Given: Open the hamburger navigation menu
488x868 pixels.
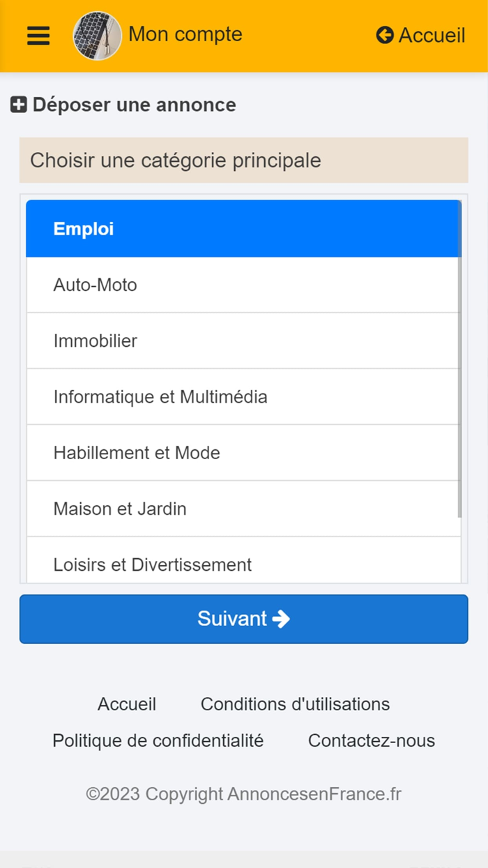Looking at the screenshot, I should 38,36.
